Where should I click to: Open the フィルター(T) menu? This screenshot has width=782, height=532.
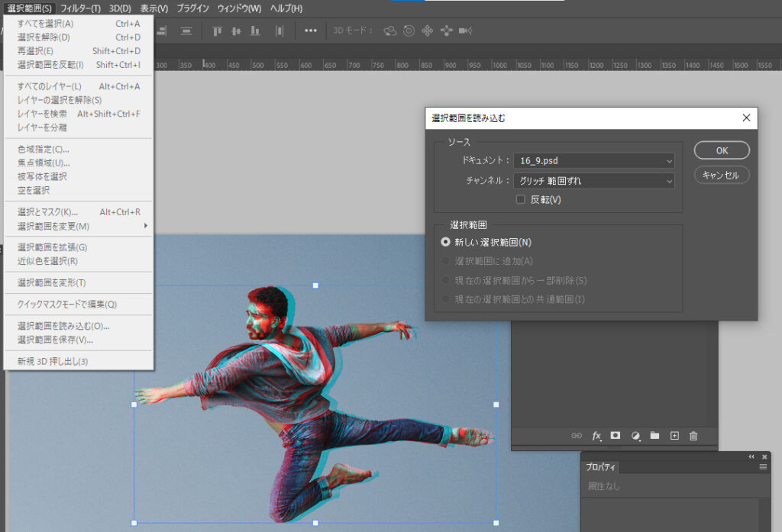(x=80, y=8)
